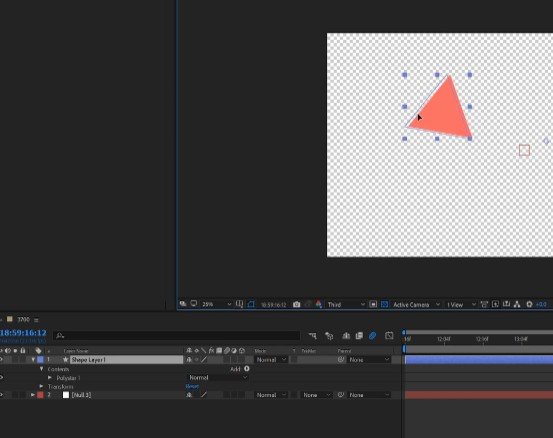Click the viewer current time display

pyautogui.click(x=273, y=305)
